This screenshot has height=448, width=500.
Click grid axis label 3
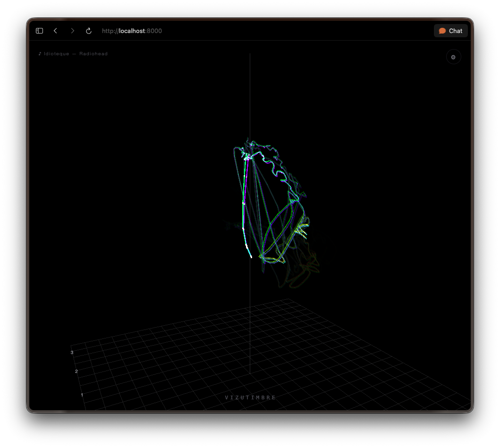coord(72,352)
